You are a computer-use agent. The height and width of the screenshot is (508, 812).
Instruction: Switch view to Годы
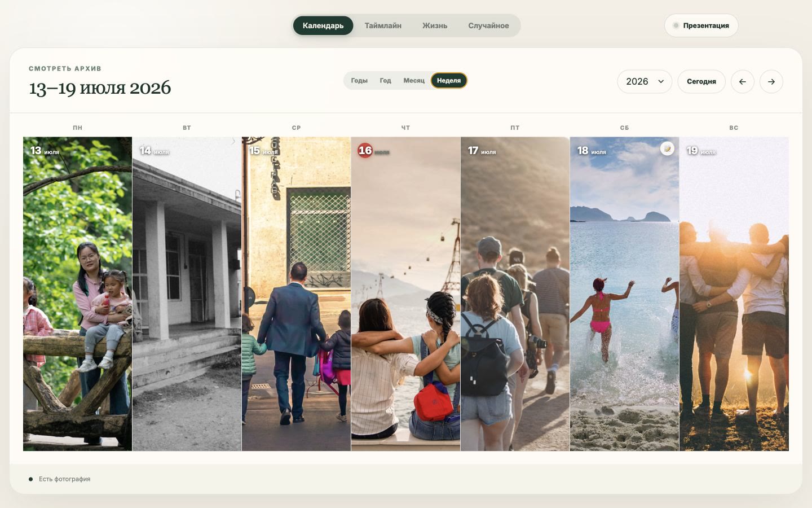(x=359, y=81)
